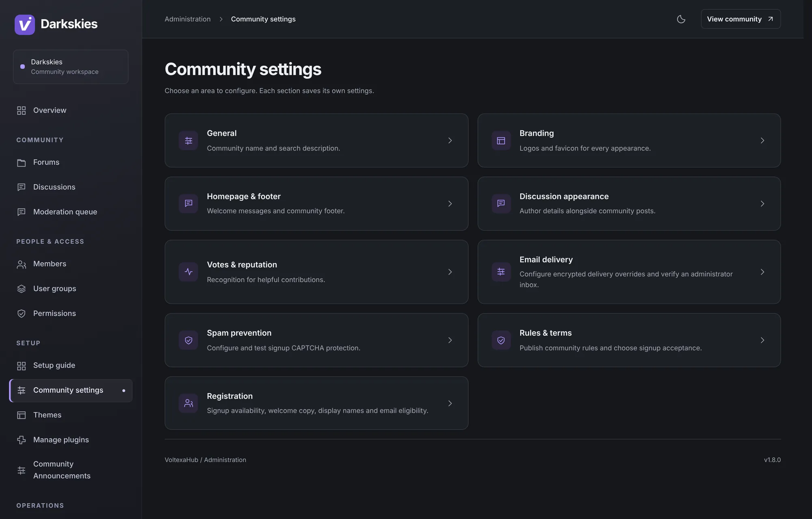Open Permissions in the sidebar
812x519 pixels.
[x=71, y=314]
